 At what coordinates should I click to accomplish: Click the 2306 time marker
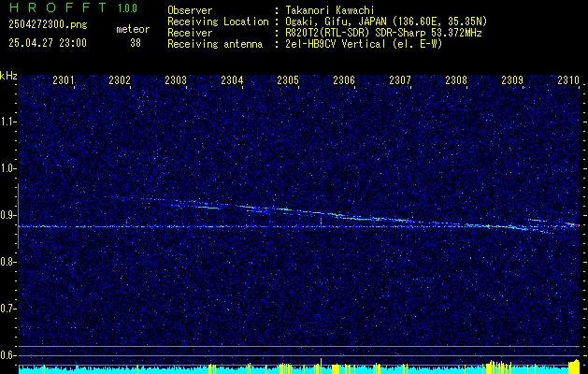344,79
